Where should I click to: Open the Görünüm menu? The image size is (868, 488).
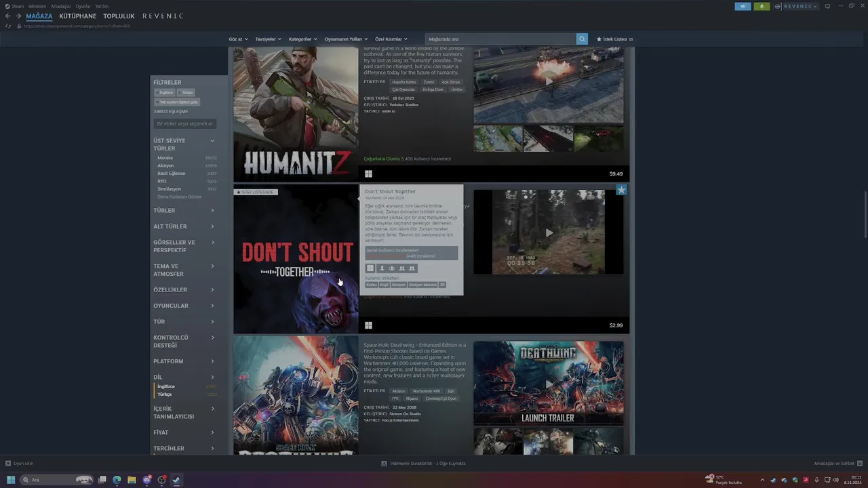pyautogui.click(x=37, y=6)
